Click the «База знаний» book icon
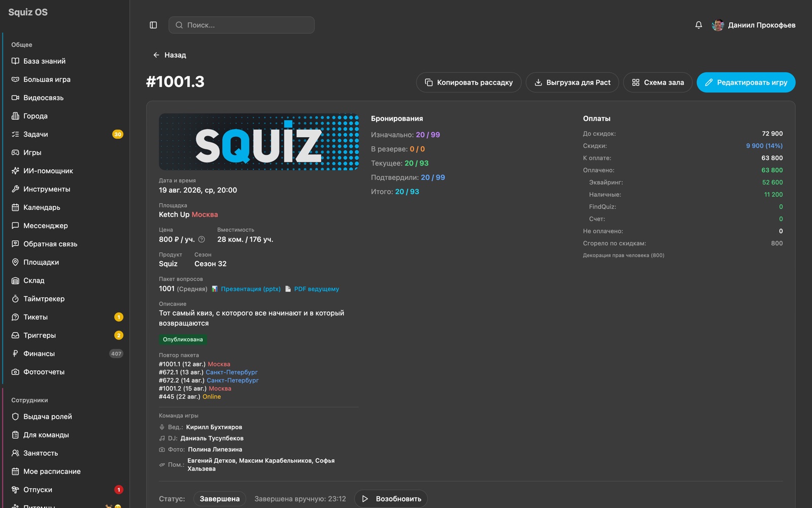 pyautogui.click(x=15, y=61)
